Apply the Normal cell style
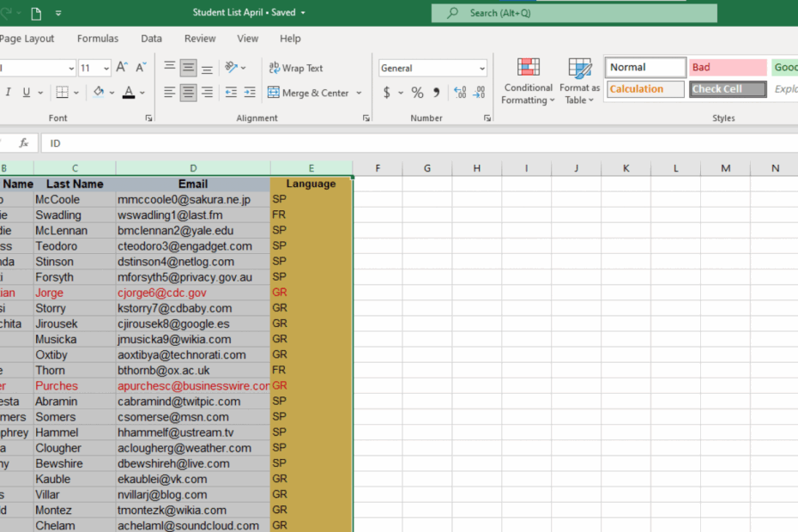 coord(645,67)
